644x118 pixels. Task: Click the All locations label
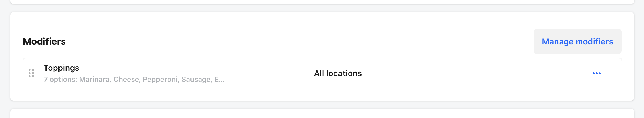338,74
